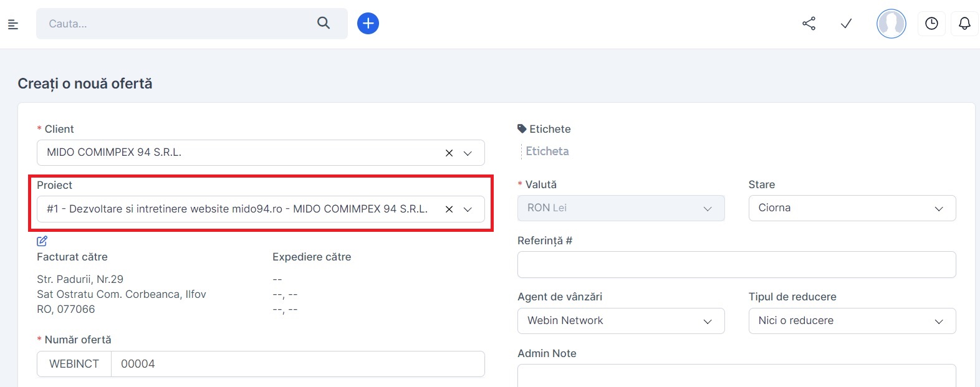Click the Referință # input field
The width and height of the screenshot is (980, 387).
click(737, 265)
